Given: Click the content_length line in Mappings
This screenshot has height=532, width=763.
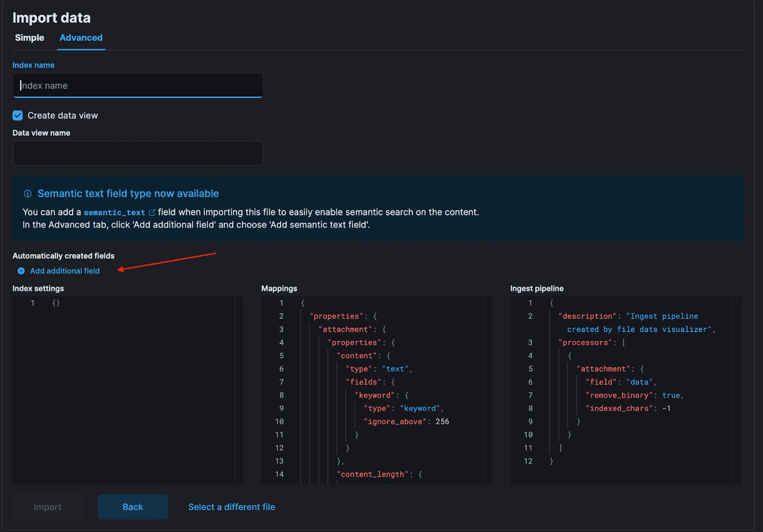Looking at the screenshot, I should 371,474.
